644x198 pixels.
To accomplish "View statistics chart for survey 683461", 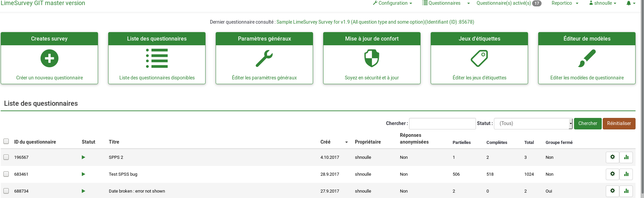I will click(626, 174).
